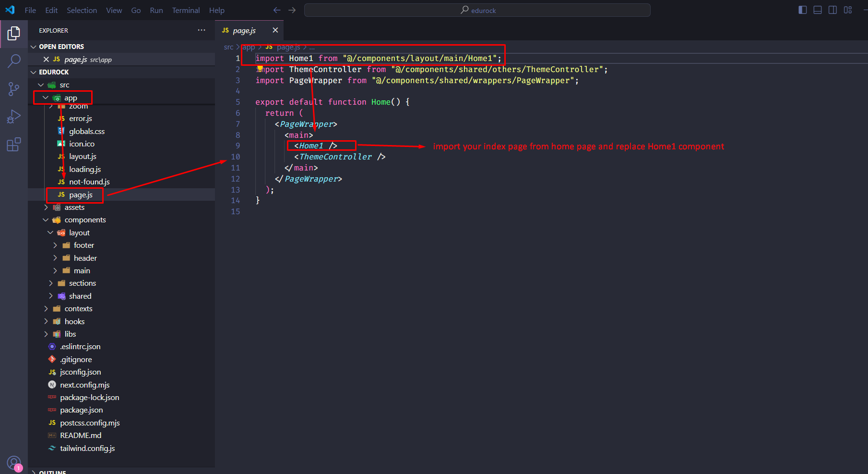The width and height of the screenshot is (868, 474).
Task: Click the go back arrow in title bar
Action: 277,10
